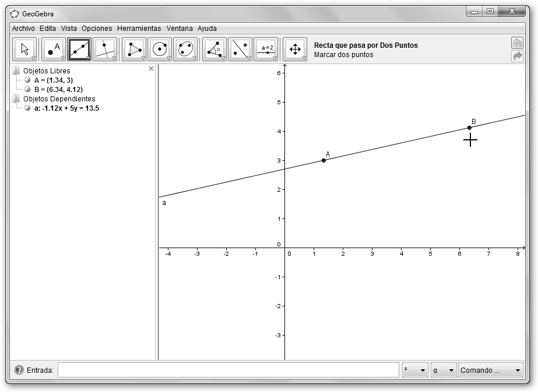Select the Circle with Center tool

click(x=160, y=50)
